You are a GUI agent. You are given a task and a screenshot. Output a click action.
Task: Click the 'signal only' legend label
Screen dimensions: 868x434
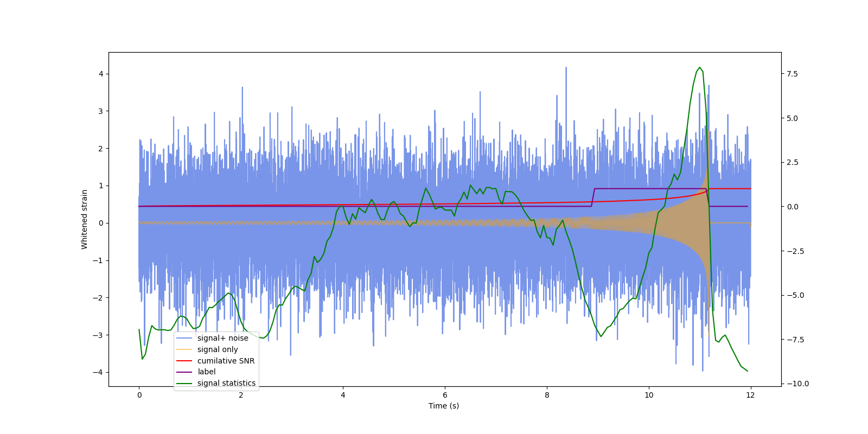[218, 349]
